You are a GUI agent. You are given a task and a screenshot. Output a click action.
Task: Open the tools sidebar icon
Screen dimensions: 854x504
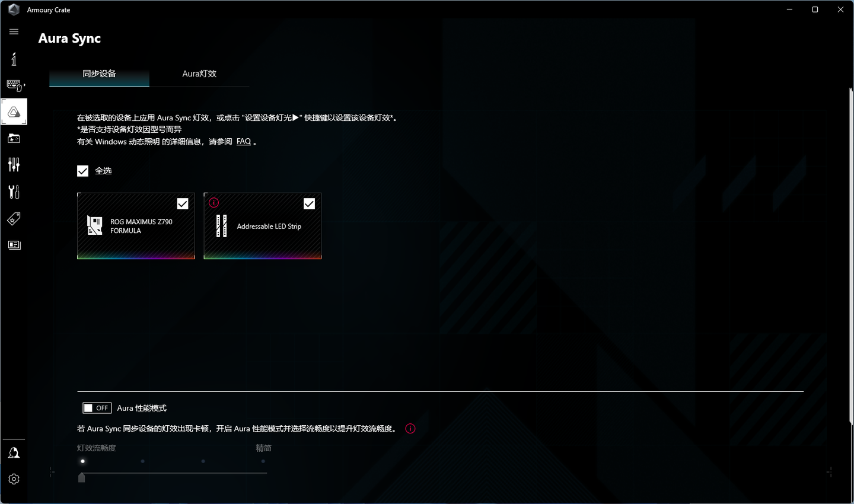13,191
